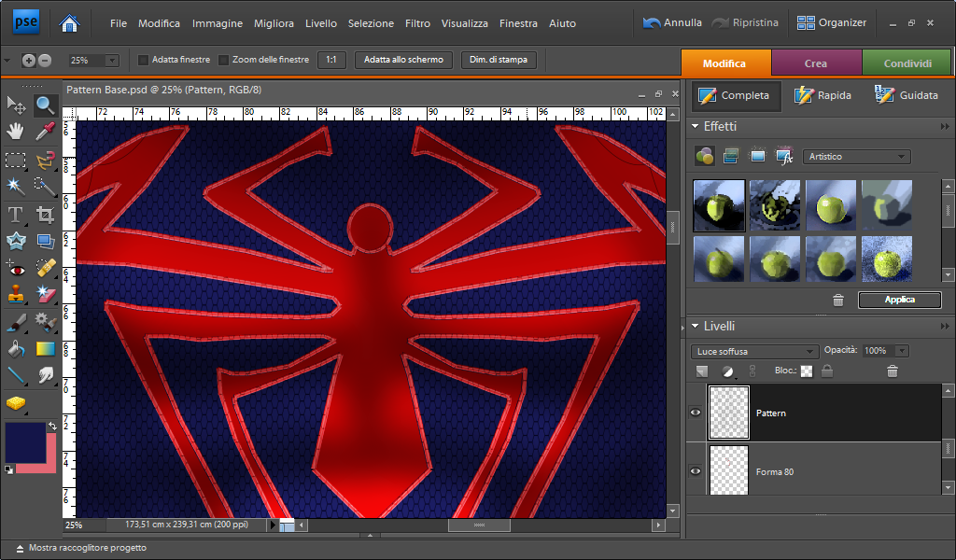
Task: Select the Magic Wand tool
Action: (16, 186)
